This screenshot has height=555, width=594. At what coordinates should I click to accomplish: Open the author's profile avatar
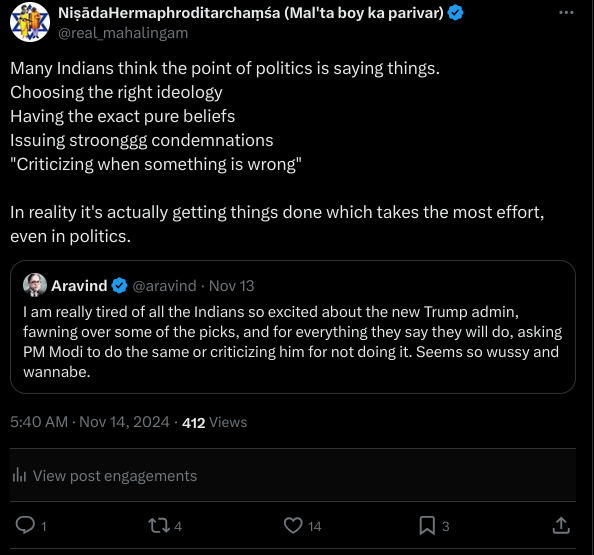[x=30, y=22]
